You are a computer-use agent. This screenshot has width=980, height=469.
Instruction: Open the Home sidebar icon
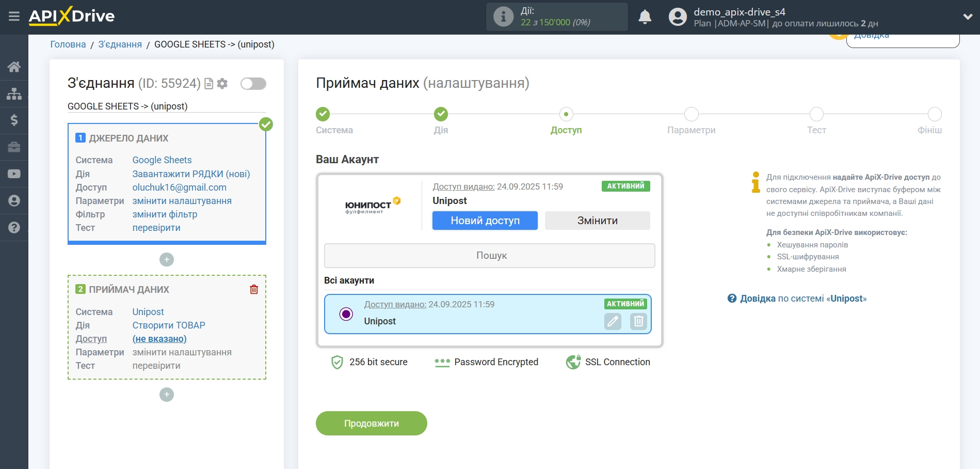coord(14,67)
